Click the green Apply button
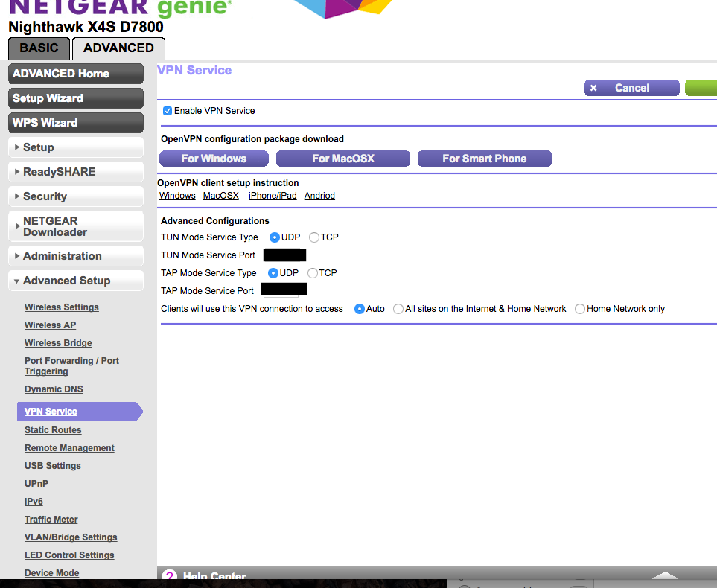 point(701,88)
